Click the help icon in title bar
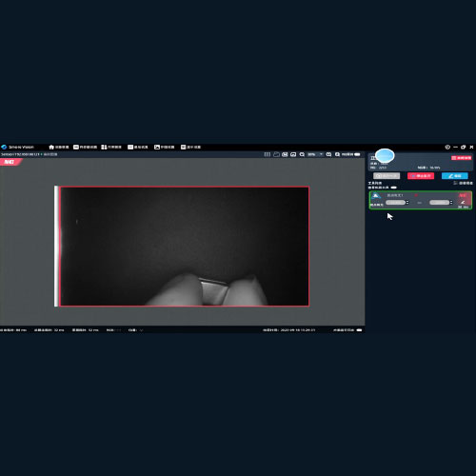The height and width of the screenshot is (476, 476). coord(447,147)
